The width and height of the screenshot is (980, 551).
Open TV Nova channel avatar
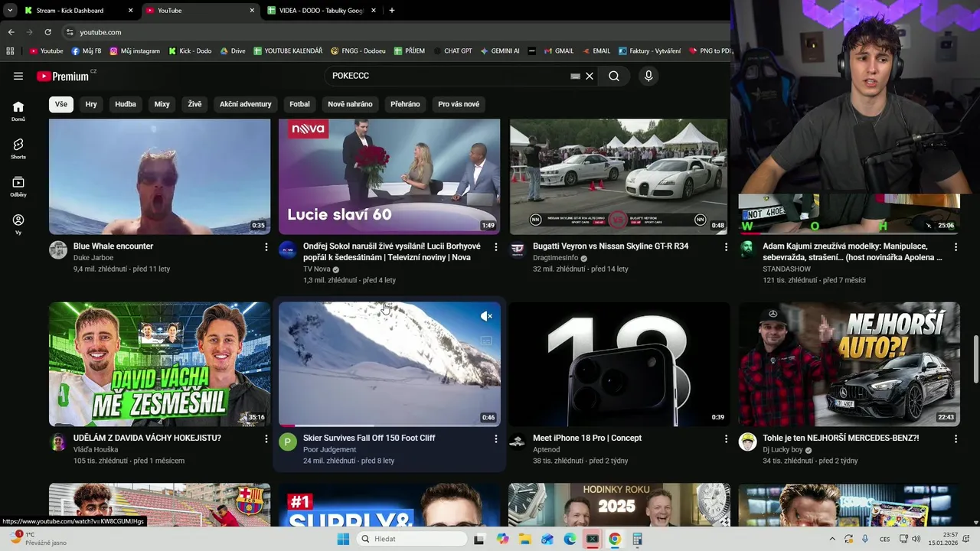pyautogui.click(x=288, y=250)
